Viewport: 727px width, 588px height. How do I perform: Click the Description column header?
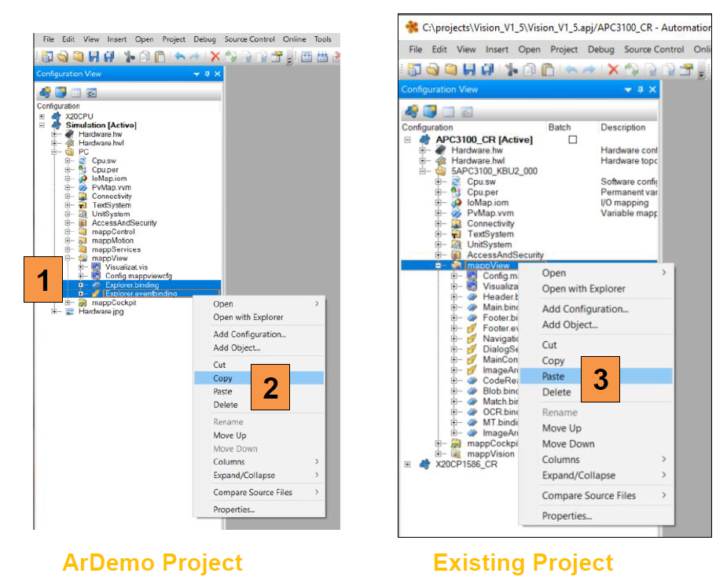(x=623, y=127)
